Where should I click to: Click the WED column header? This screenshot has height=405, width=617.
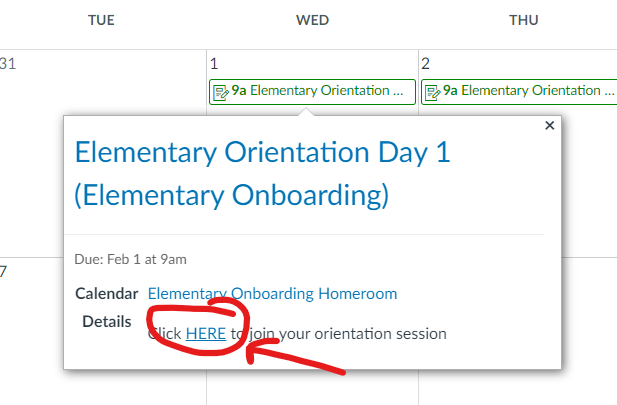(x=312, y=20)
